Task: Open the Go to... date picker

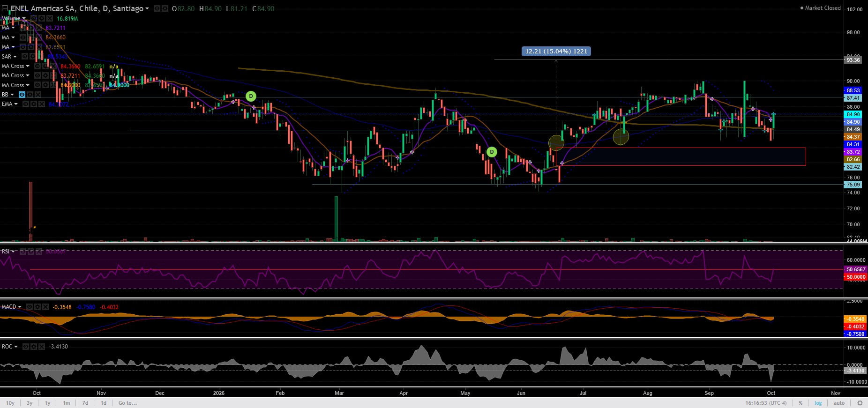Action: pyautogui.click(x=127, y=403)
